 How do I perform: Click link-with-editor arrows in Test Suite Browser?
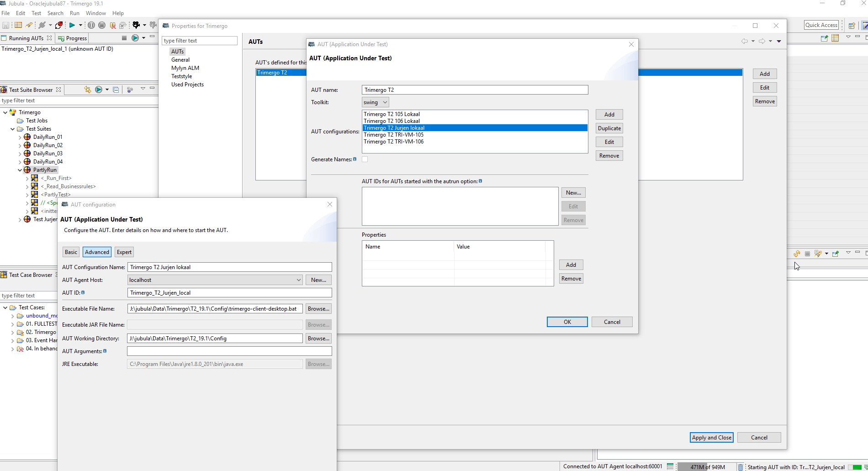point(87,90)
